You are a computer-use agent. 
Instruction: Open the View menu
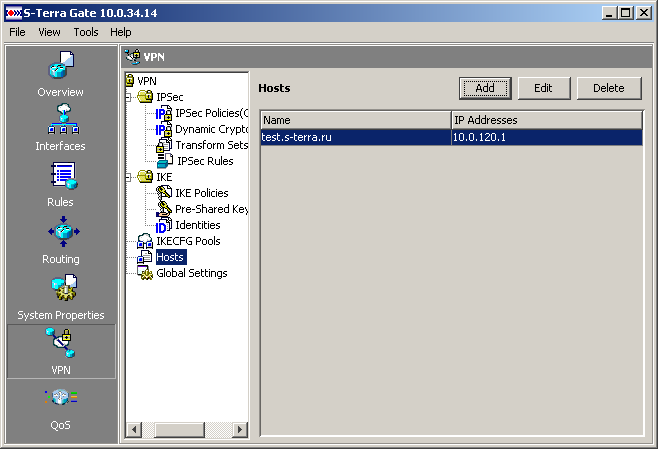49,32
